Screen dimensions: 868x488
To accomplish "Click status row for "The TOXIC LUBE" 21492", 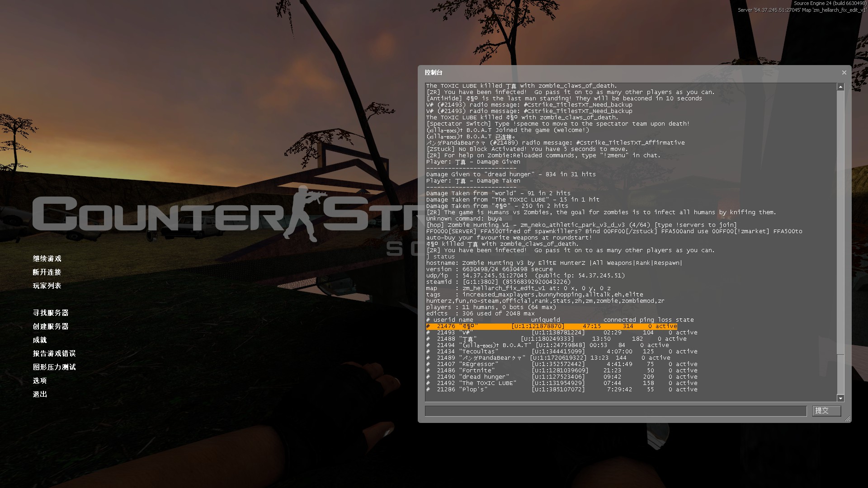I will 561,383.
